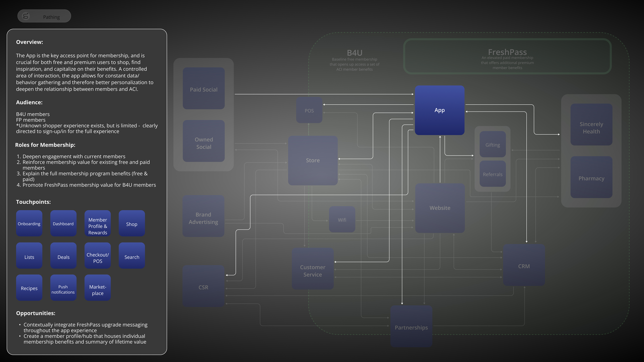This screenshot has height=362, width=644.
Task: Select the Deals touchpoint tile
Action: coord(63,256)
